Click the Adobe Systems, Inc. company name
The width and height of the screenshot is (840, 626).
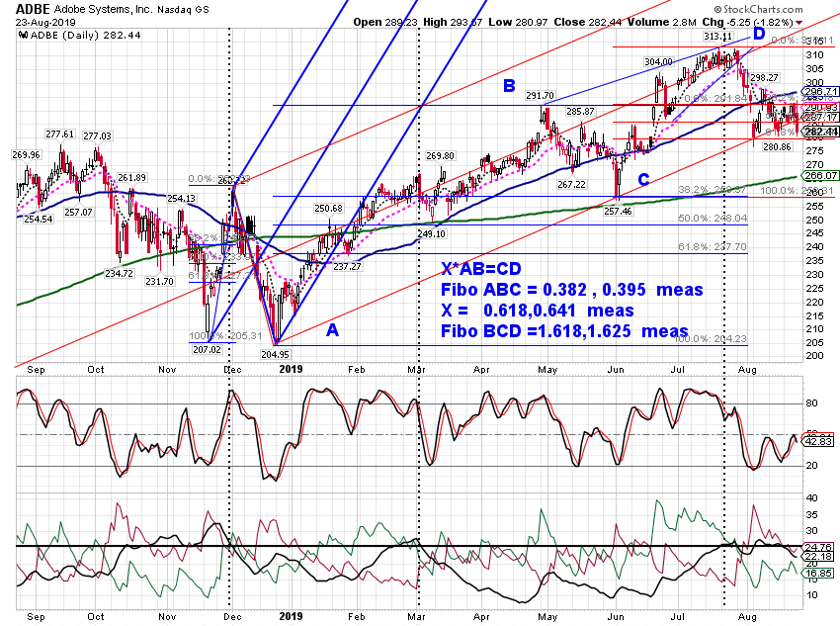pos(104,10)
